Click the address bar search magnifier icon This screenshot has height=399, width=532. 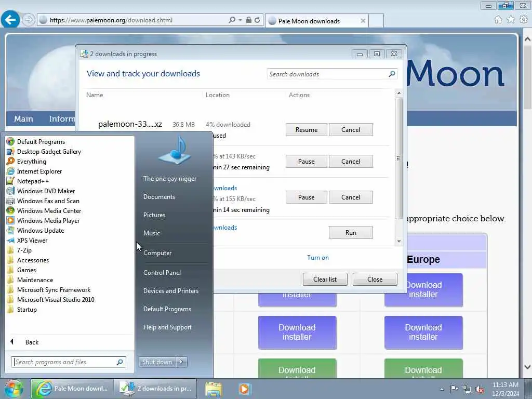[x=232, y=20]
